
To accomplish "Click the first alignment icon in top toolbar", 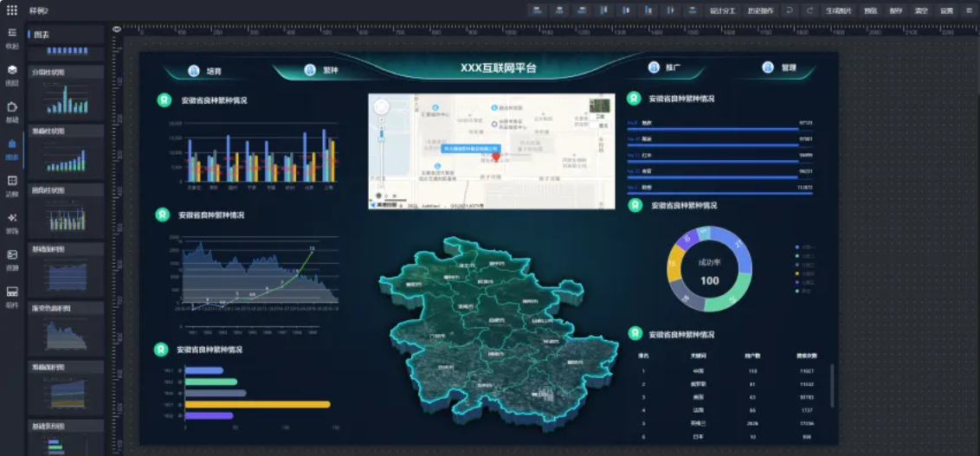I will pyautogui.click(x=537, y=10).
